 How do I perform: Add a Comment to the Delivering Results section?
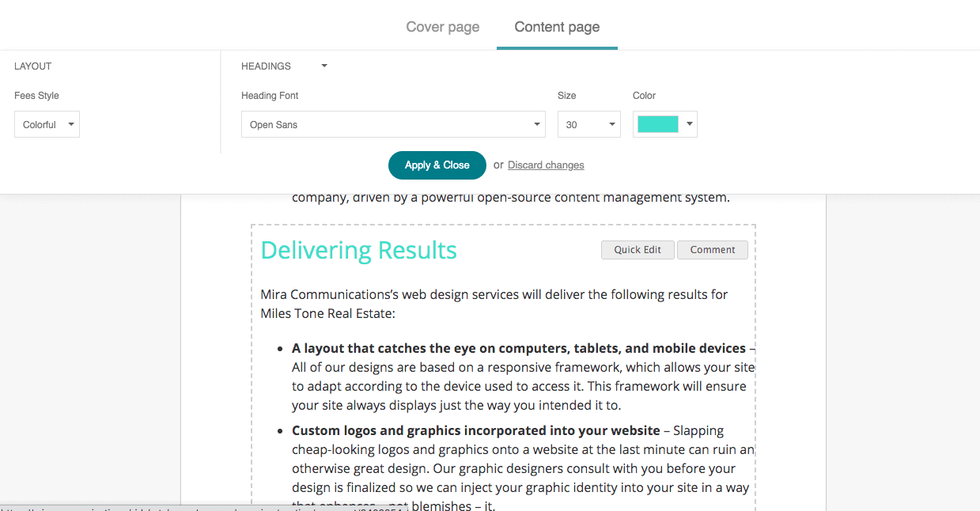click(x=712, y=249)
